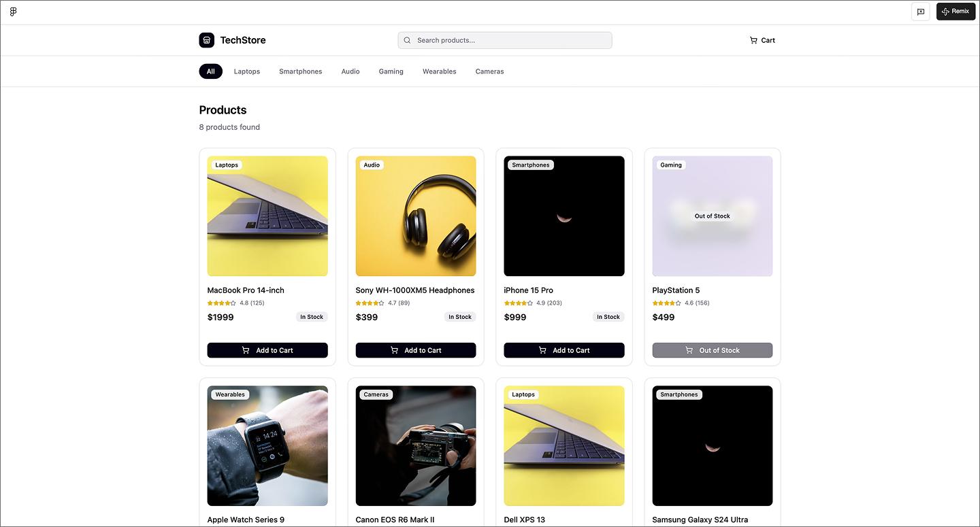Click the $1999 price

220,317
